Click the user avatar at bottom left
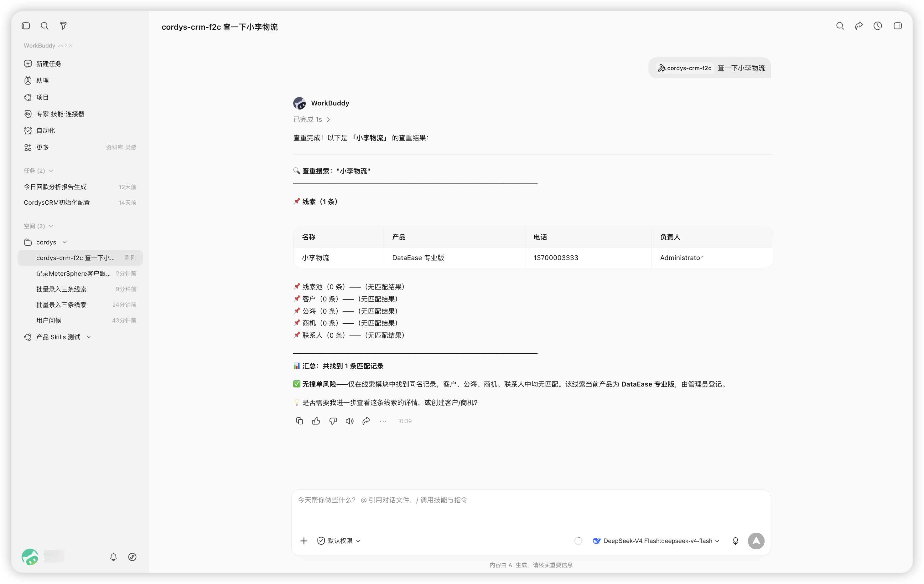 coord(30,557)
